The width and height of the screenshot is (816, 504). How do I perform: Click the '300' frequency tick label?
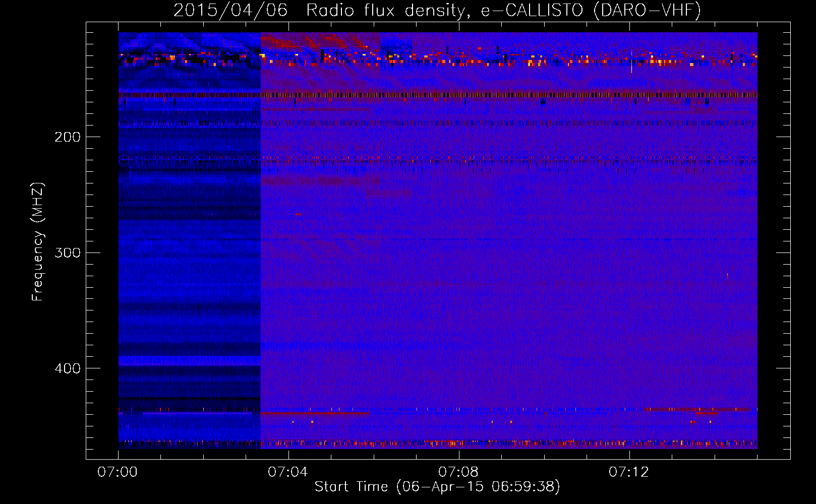(68, 253)
